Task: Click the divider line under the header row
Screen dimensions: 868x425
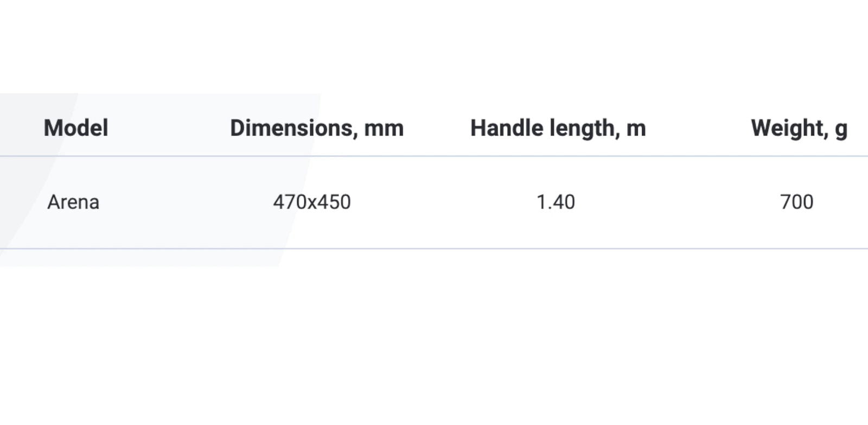Action: point(434,156)
